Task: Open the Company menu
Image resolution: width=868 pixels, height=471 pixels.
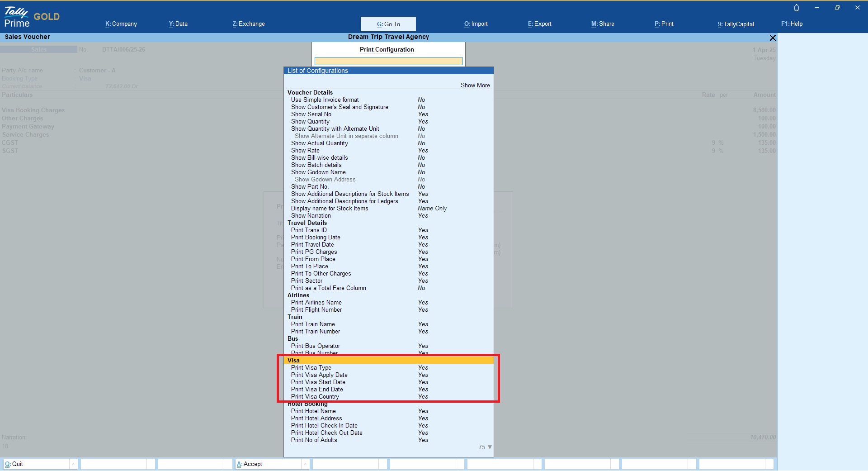Action: (x=121, y=24)
